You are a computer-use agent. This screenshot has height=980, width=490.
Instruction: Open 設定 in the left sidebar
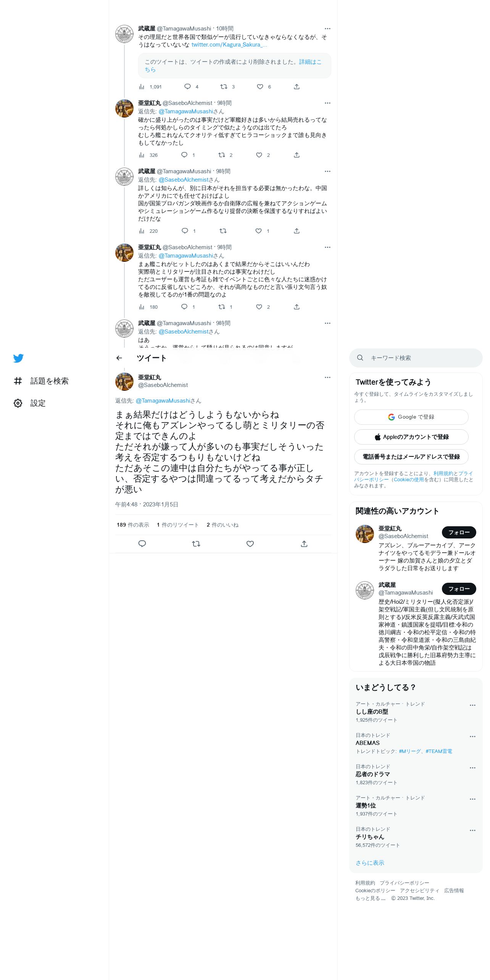(30, 403)
